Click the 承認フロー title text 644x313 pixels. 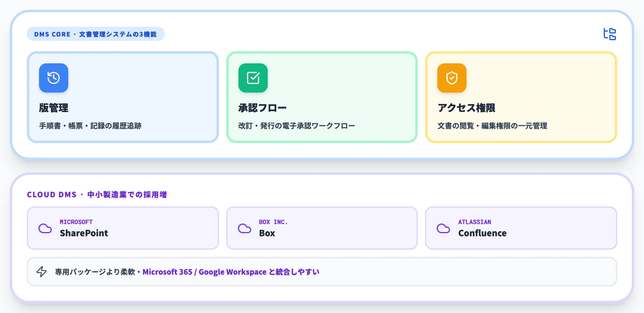[x=263, y=108]
